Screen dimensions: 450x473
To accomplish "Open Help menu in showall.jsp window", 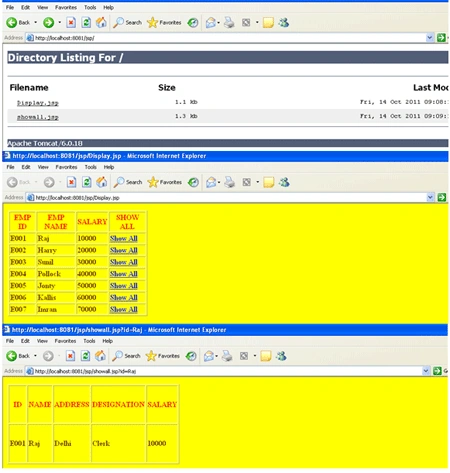I will pos(108,341).
